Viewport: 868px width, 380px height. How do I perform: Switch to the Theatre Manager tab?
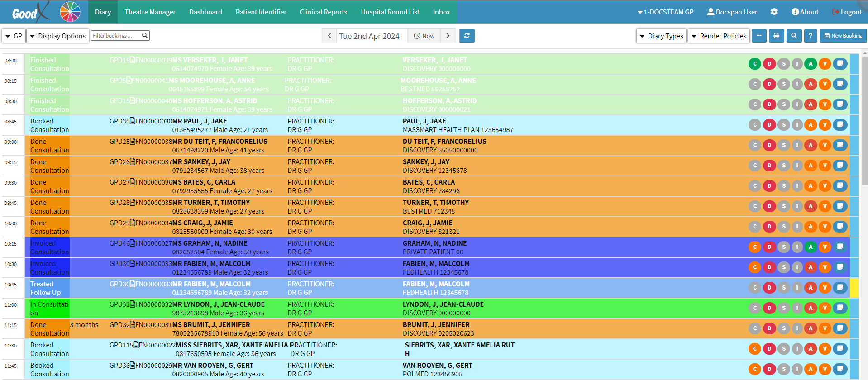click(150, 12)
